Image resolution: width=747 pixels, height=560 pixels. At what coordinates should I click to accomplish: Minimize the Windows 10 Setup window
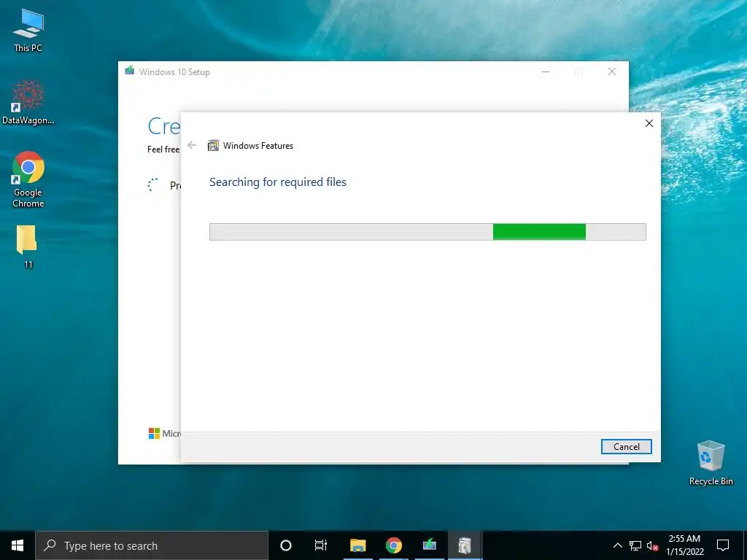tap(546, 72)
